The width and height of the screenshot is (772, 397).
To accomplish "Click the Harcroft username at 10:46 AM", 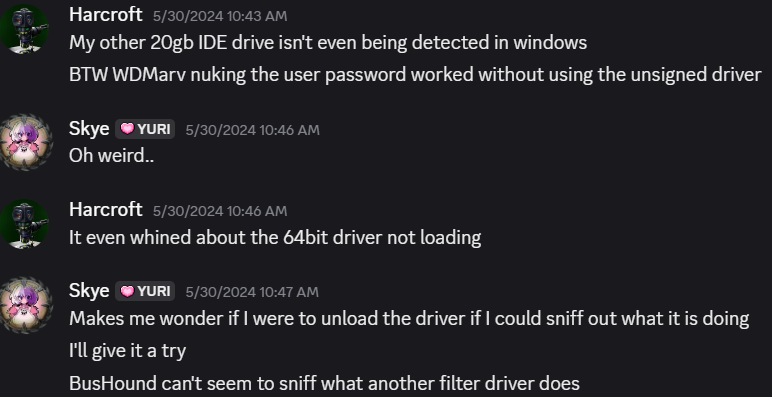I will 106,210.
